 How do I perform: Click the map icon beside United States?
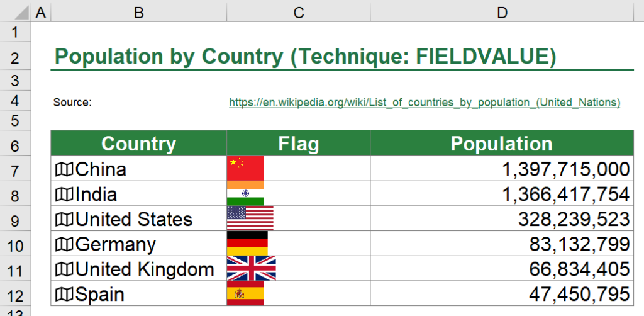[x=64, y=220]
